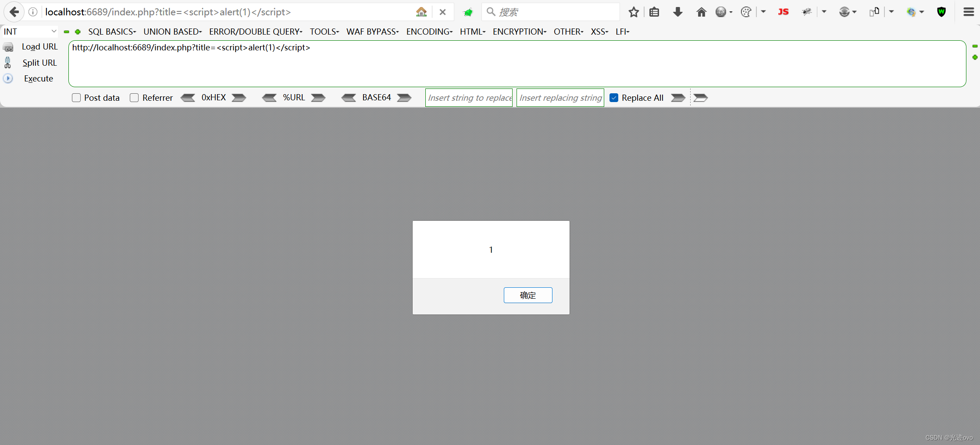980x445 pixels.
Task: Open the downloads arrow icon
Action: (x=677, y=12)
